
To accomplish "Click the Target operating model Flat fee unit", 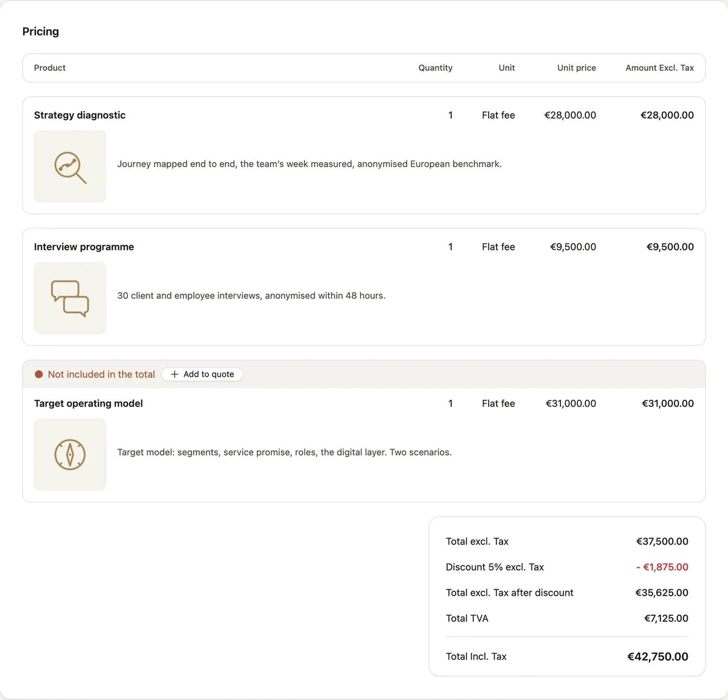I will [499, 404].
